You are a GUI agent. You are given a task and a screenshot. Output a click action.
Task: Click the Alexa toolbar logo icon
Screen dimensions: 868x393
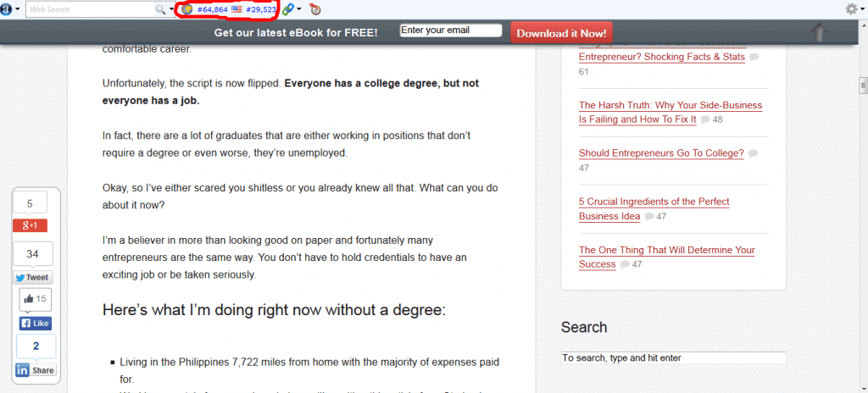(7, 8)
